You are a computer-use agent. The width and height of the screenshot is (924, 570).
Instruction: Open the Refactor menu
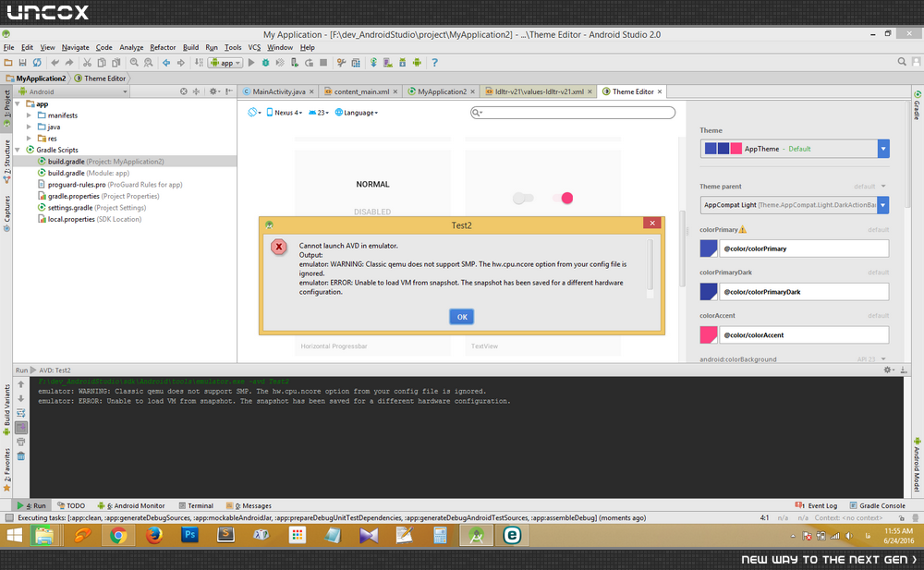point(163,47)
